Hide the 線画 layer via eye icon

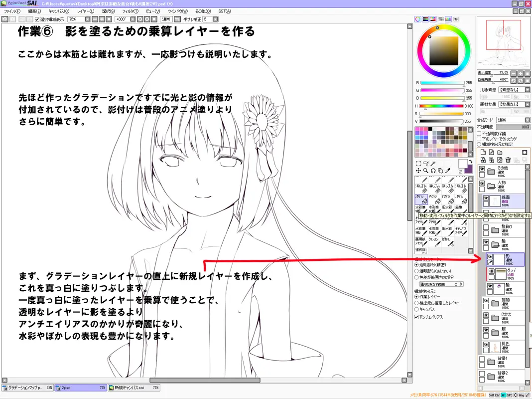pos(486,198)
